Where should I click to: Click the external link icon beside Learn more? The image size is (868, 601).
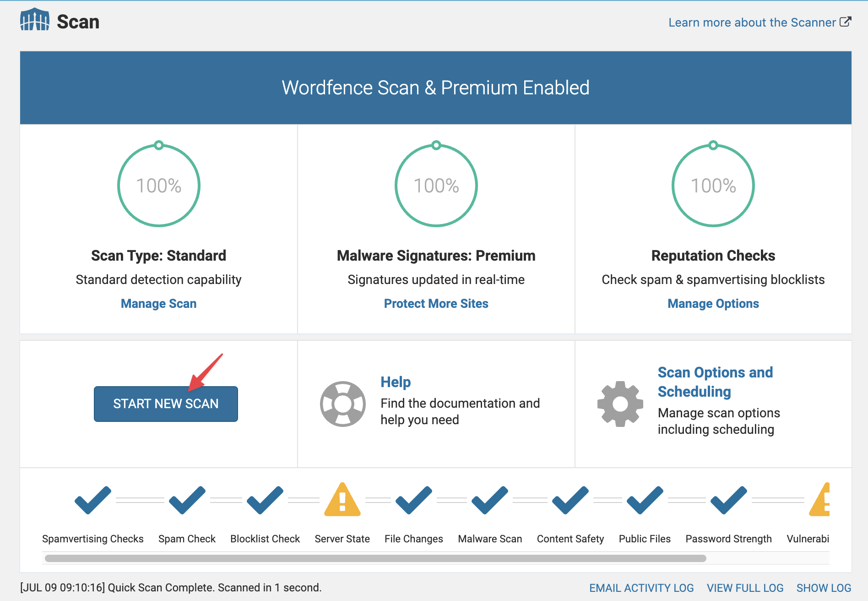(846, 22)
